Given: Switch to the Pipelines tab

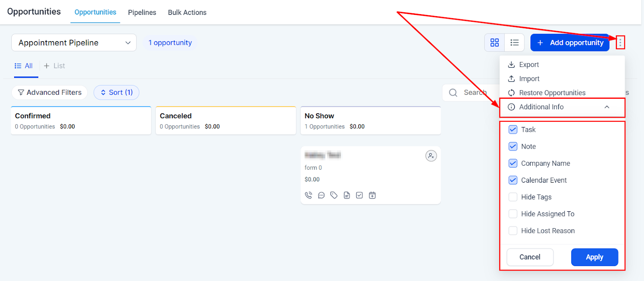Looking at the screenshot, I should point(142,12).
